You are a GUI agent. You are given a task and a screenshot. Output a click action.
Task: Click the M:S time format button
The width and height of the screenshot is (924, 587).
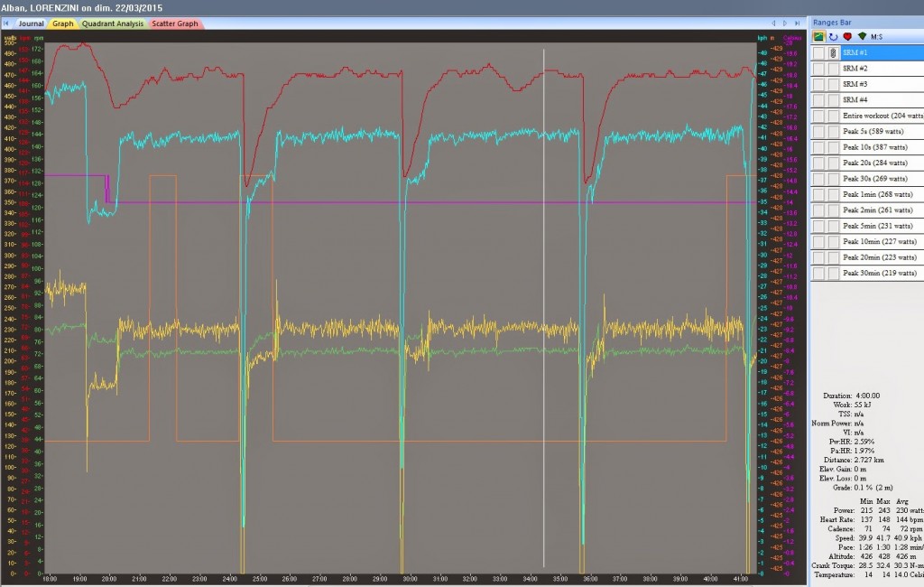pyautogui.click(x=879, y=36)
